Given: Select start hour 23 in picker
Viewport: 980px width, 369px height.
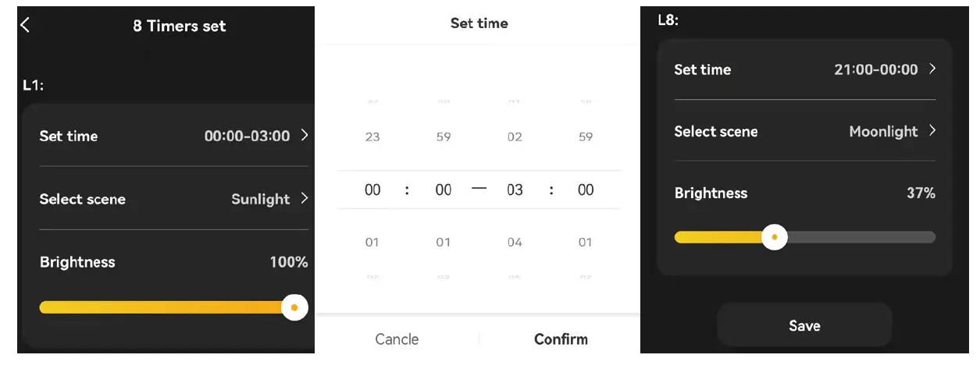Looking at the screenshot, I should click(372, 137).
